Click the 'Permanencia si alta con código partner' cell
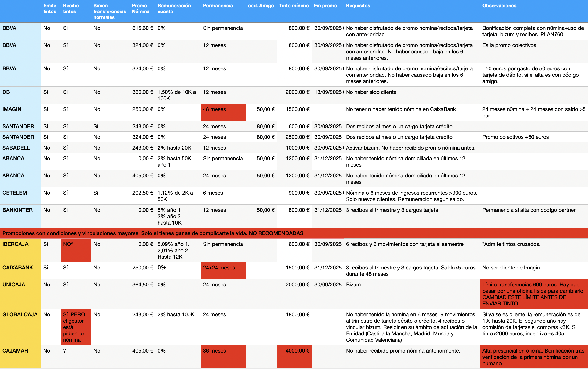Image resolution: width=588 pixels, height=369 pixels. tap(534, 216)
